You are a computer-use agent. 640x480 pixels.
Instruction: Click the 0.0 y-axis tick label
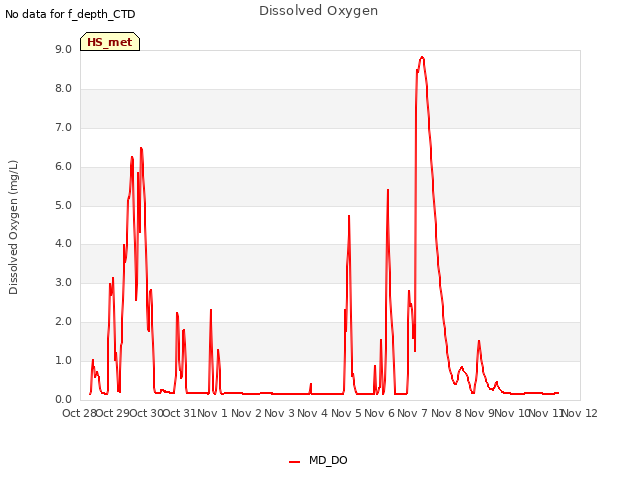point(63,399)
